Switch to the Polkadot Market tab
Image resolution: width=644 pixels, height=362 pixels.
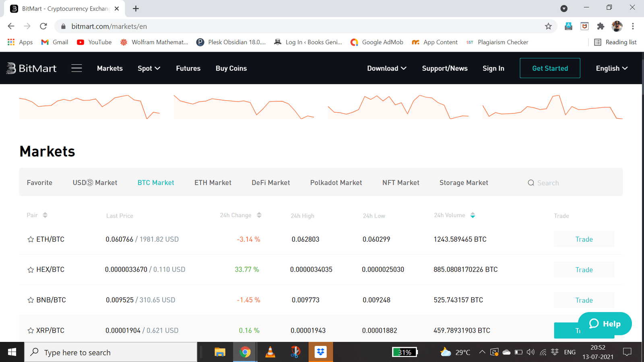[x=336, y=183]
